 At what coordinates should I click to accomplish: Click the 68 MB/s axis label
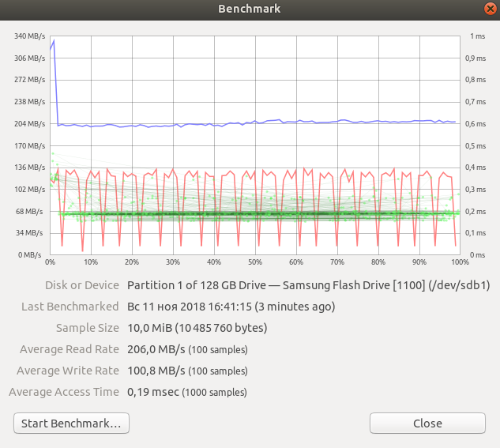(29, 212)
